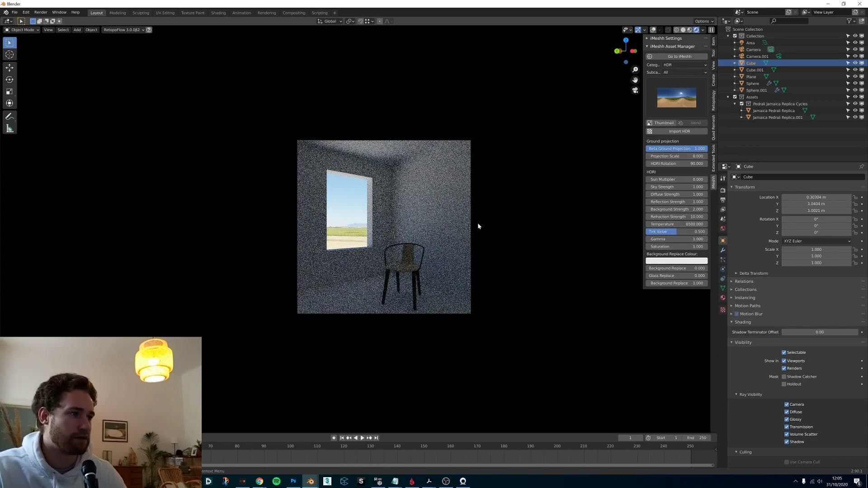868x488 pixels.
Task: Select the Move tool
Action: (9, 68)
